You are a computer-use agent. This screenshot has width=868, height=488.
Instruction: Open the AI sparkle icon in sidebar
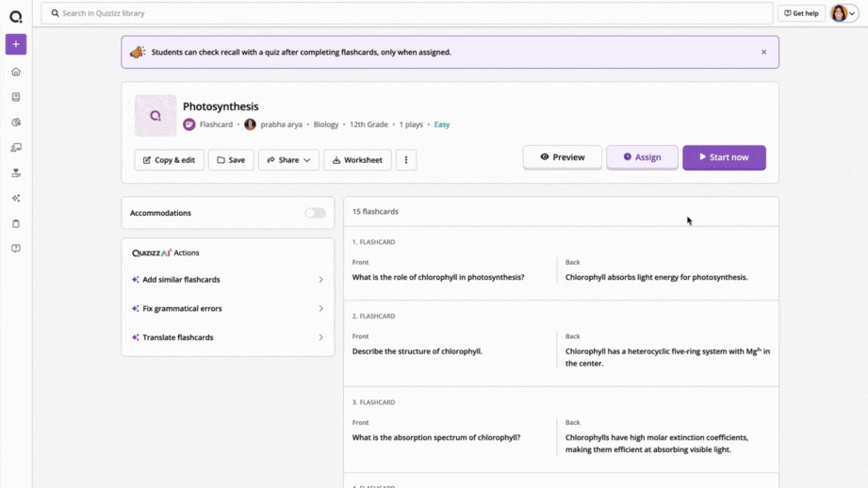coord(16,198)
